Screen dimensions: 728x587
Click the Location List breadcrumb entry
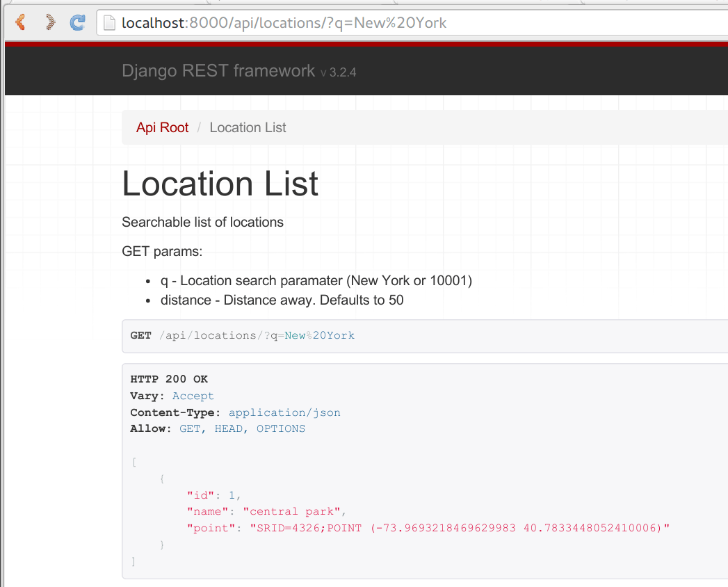coord(248,127)
